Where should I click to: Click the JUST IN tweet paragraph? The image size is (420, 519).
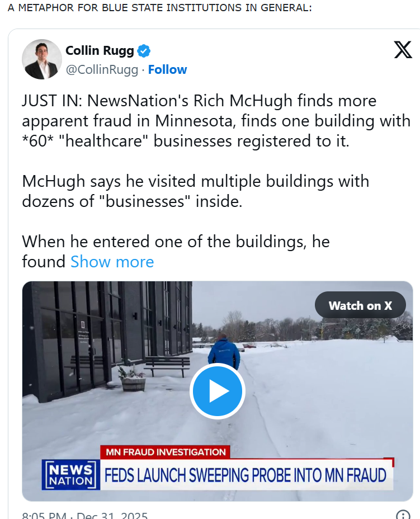pyautogui.click(x=216, y=121)
